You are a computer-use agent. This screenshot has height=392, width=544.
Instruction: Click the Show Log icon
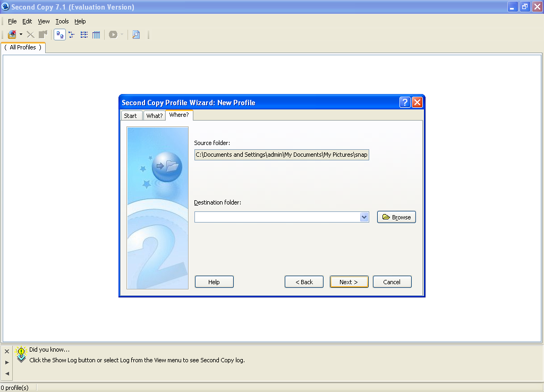pyautogui.click(x=136, y=35)
